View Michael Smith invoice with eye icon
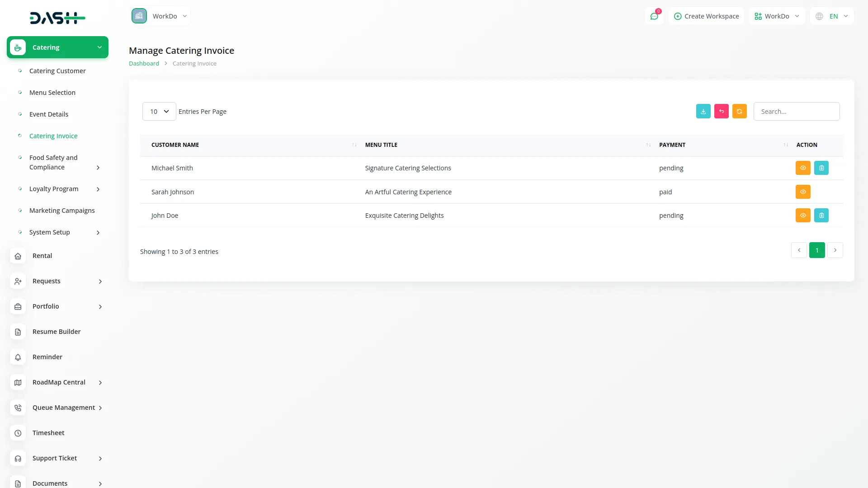 (x=802, y=168)
